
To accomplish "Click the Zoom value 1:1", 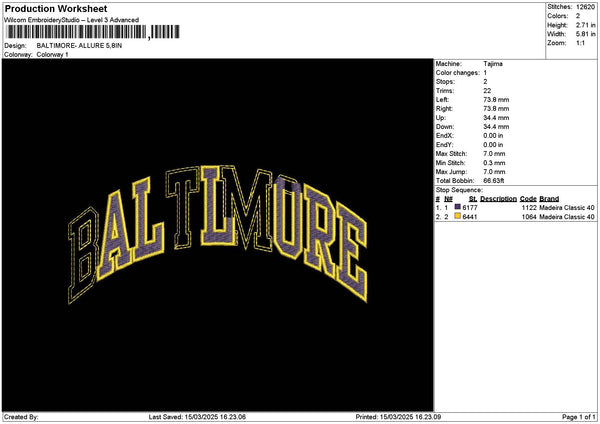I will pyautogui.click(x=580, y=43).
